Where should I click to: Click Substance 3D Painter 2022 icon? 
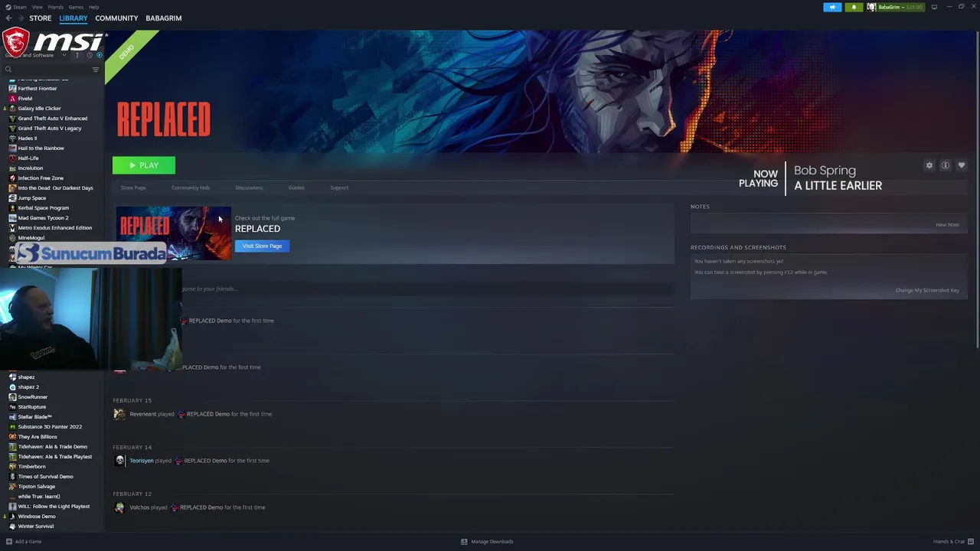(12, 427)
